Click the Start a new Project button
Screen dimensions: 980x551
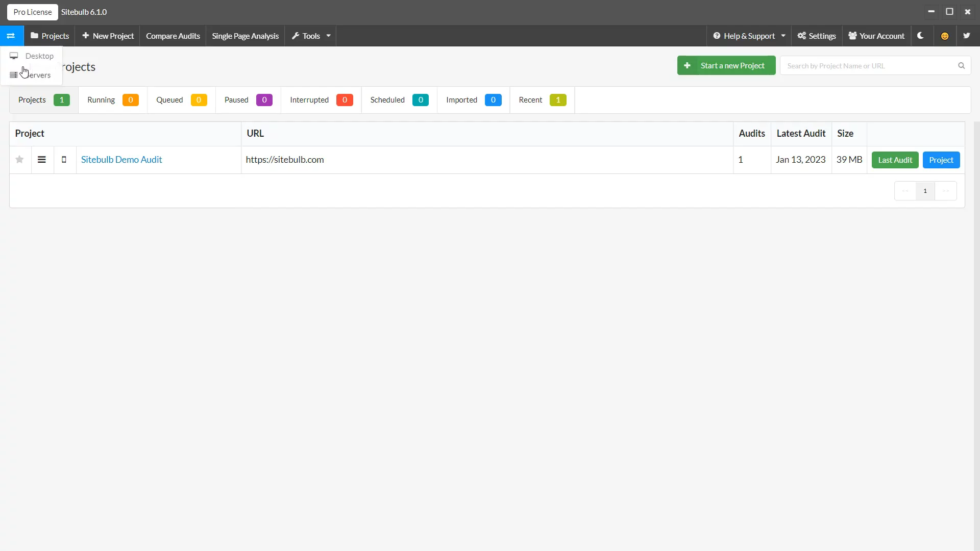coord(726,65)
